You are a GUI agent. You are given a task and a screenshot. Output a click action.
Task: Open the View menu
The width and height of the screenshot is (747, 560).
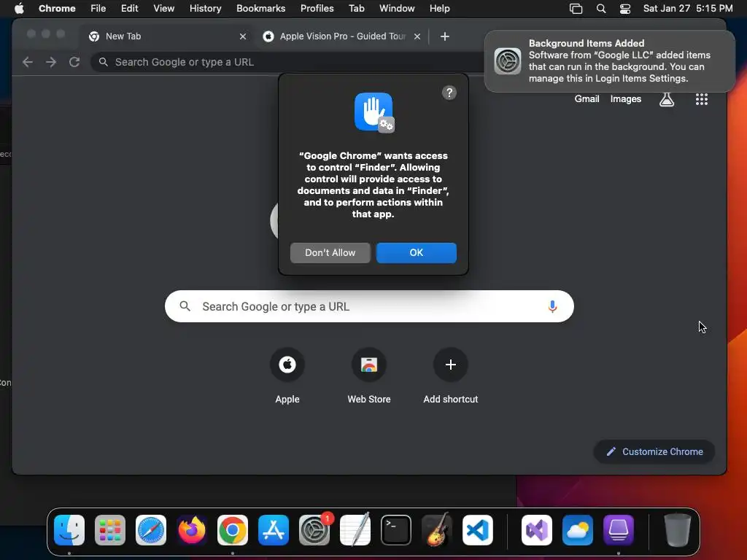click(163, 8)
